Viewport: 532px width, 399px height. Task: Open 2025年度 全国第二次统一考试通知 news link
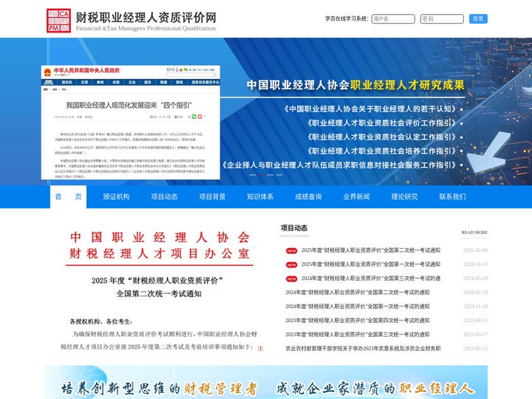[x=371, y=250]
